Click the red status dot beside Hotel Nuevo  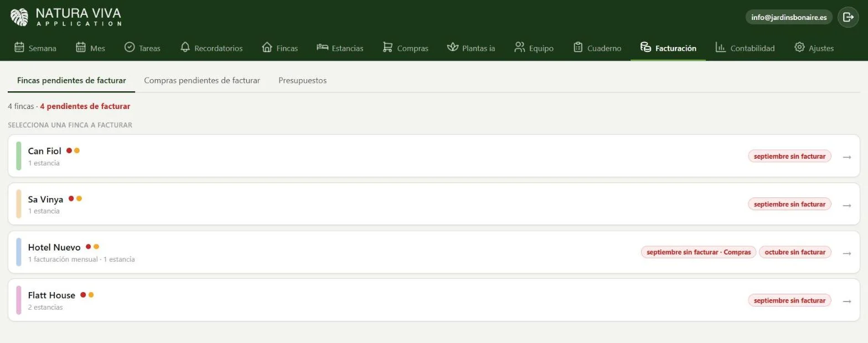tap(88, 247)
